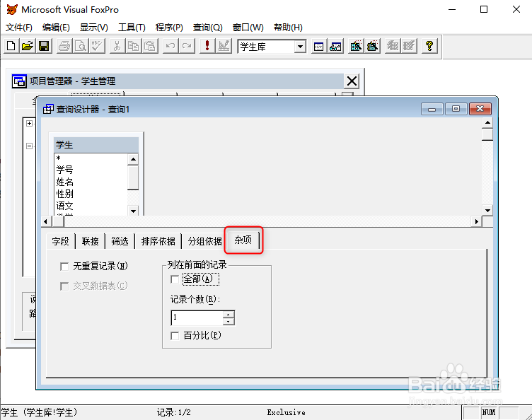The width and height of the screenshot is (532, 420).
Task: Click the Print Preview toolbar icon
Action: (81, 46)
